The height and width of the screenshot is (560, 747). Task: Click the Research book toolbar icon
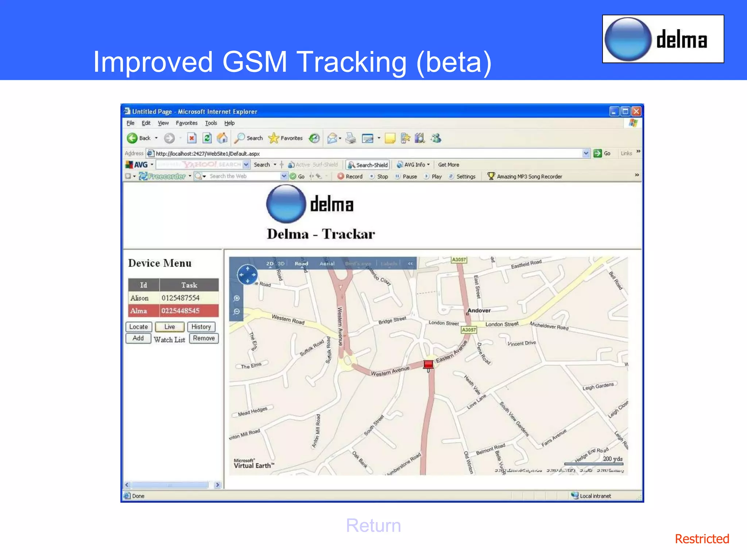click(420, 138)
